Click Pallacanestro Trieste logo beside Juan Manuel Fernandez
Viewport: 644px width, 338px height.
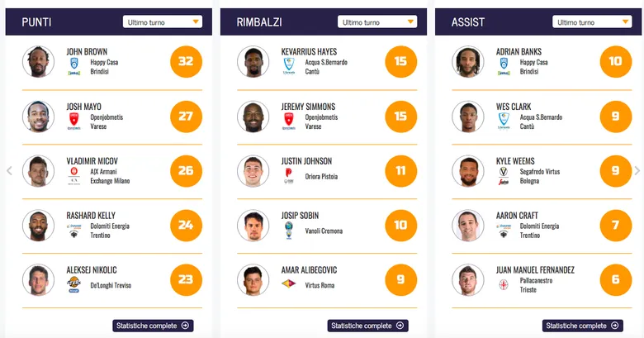point(504,285)
